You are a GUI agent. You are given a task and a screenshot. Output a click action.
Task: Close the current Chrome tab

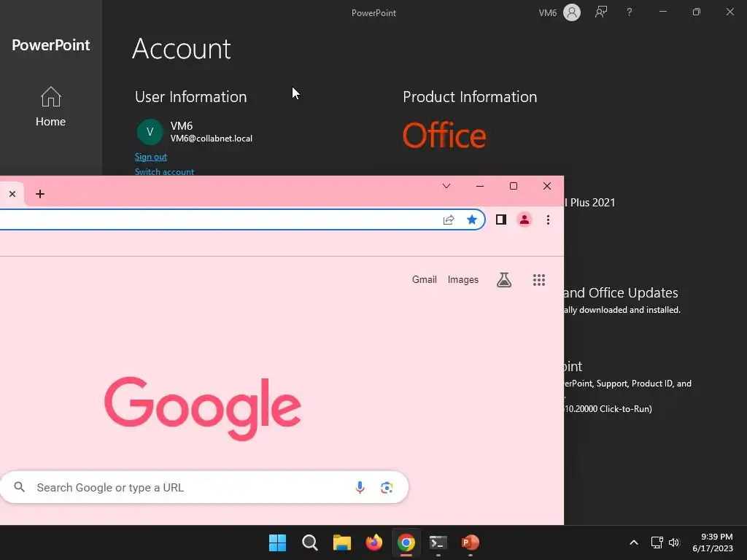[x=12, y=194]
